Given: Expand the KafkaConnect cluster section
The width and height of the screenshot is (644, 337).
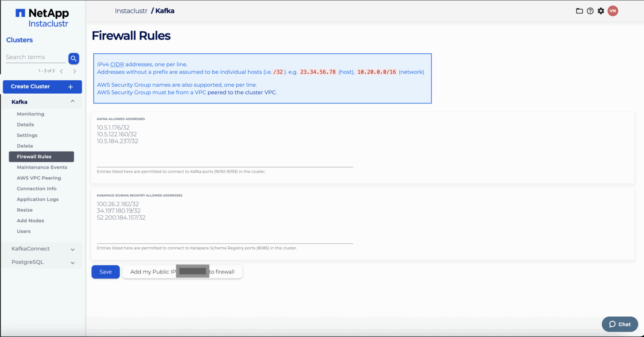Looking at the screenshot, I should (73, 249).
